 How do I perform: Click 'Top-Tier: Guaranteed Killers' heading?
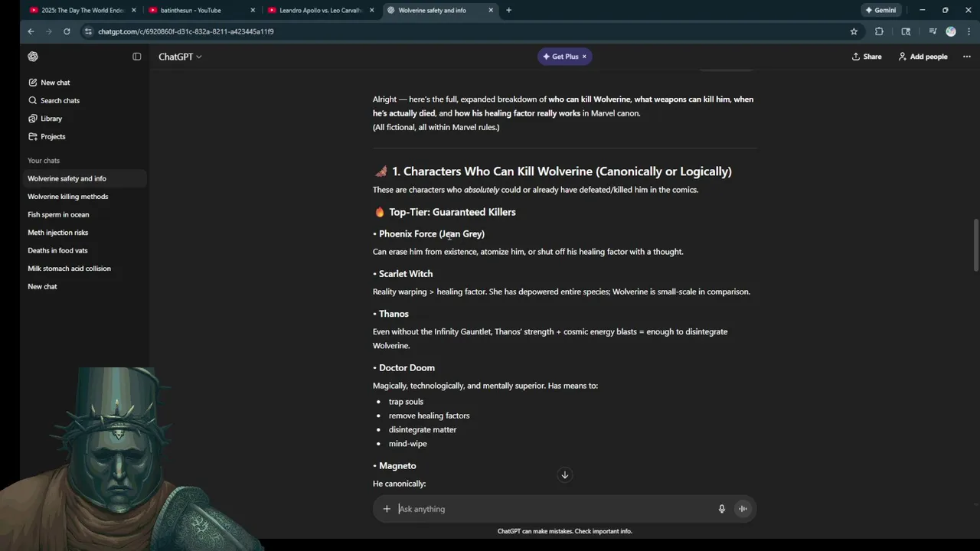452,212
